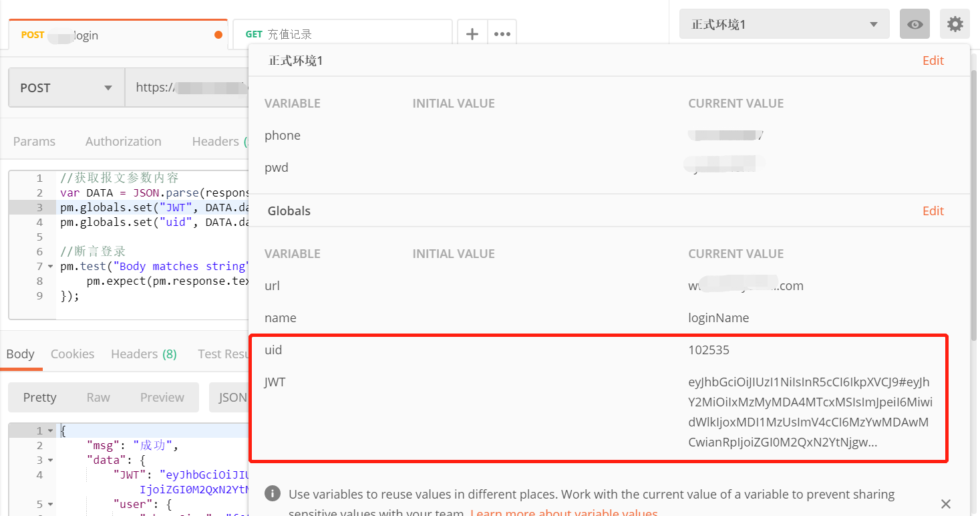Open manage environments gear icon
Image resolution: width=980 pixels, height=516 pixels.
[x=955, y=25]
